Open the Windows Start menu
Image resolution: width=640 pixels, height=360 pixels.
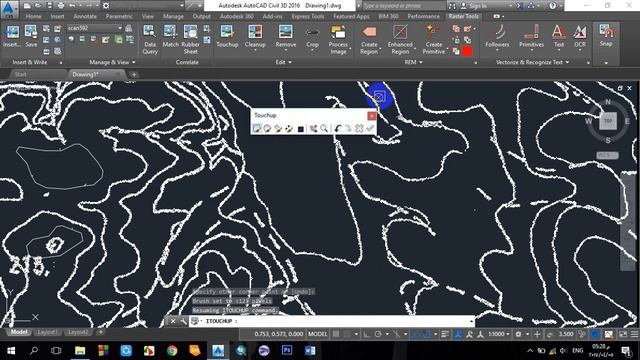pyautogui.click(x=11, y=350)
